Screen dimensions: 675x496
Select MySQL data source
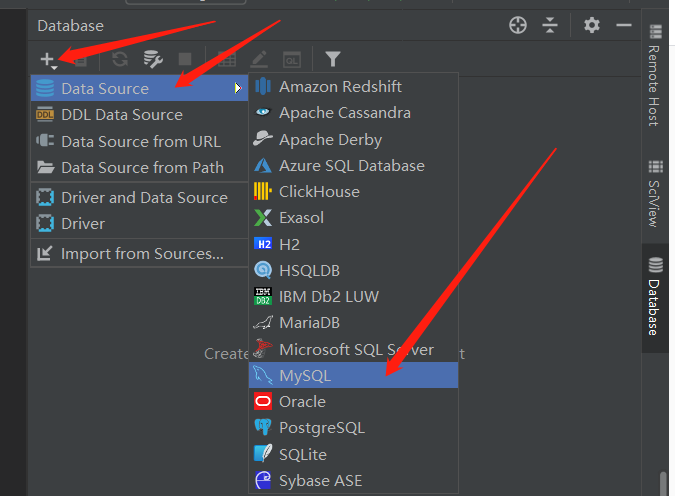353,375
